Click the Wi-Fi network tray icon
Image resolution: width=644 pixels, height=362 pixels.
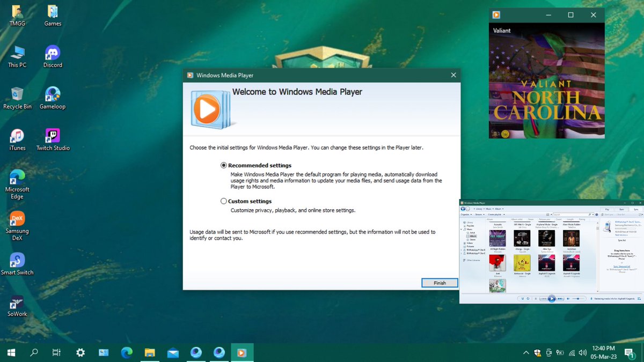[572, 353]
